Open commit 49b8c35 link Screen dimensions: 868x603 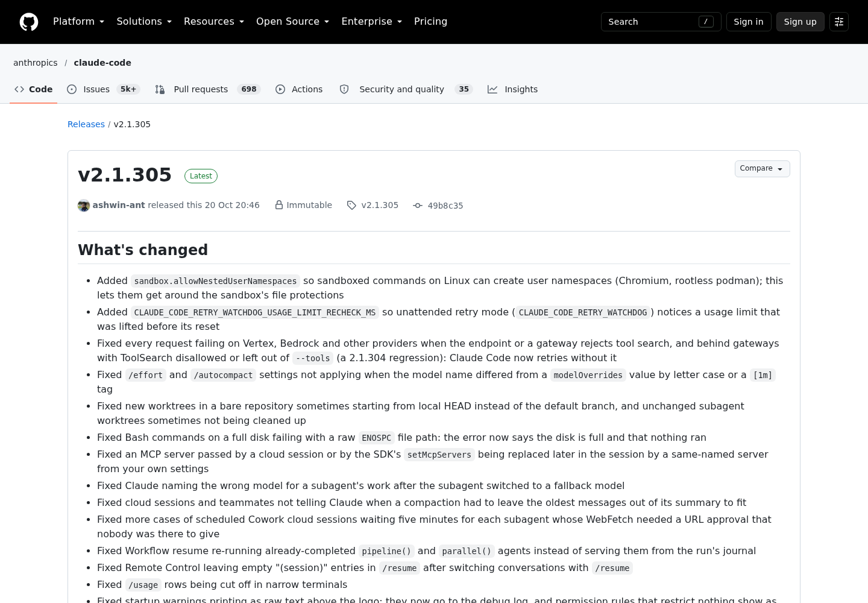[445, 206]
